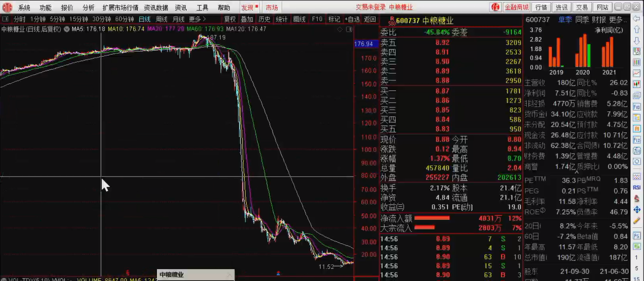Switch to the 同季 financial tab

pos(582,18)
